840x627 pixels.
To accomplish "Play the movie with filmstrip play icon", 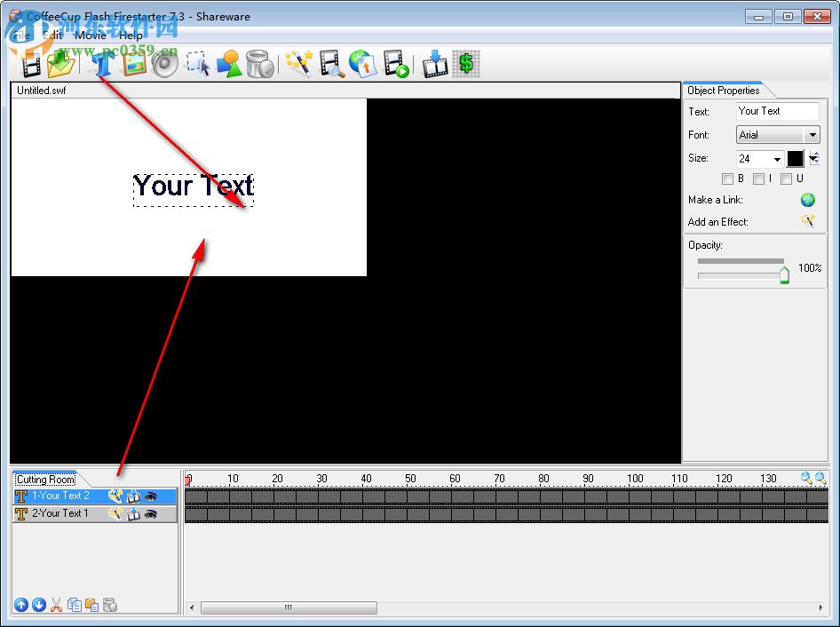I will (x=397, y=64).
